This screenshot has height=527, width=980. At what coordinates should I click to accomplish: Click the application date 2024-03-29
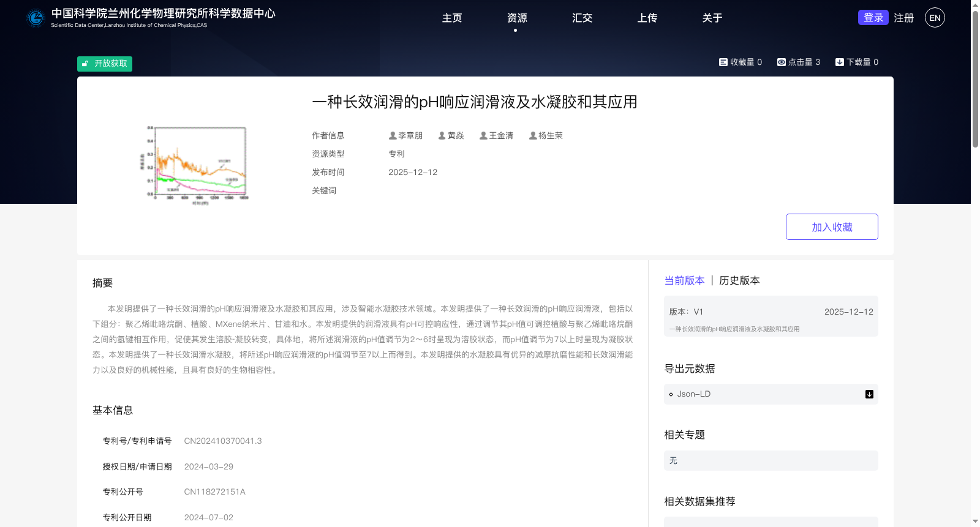pos(208,466)
